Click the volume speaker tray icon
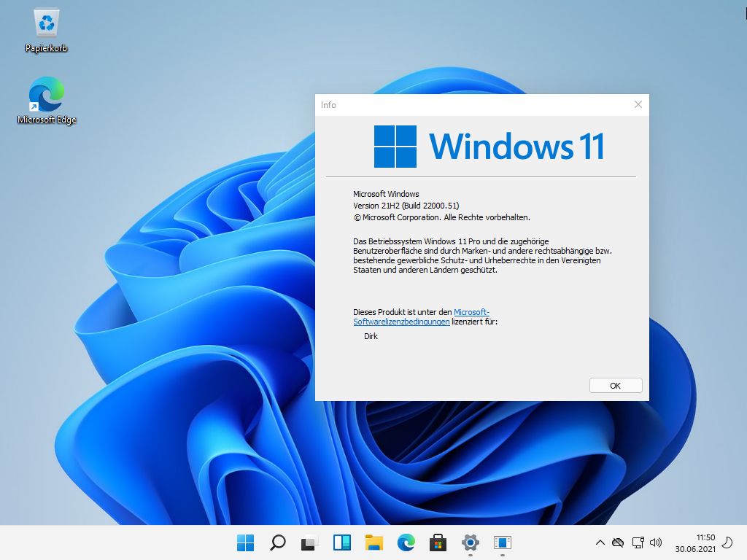This screenshot has height=560, width=747. 655,542
